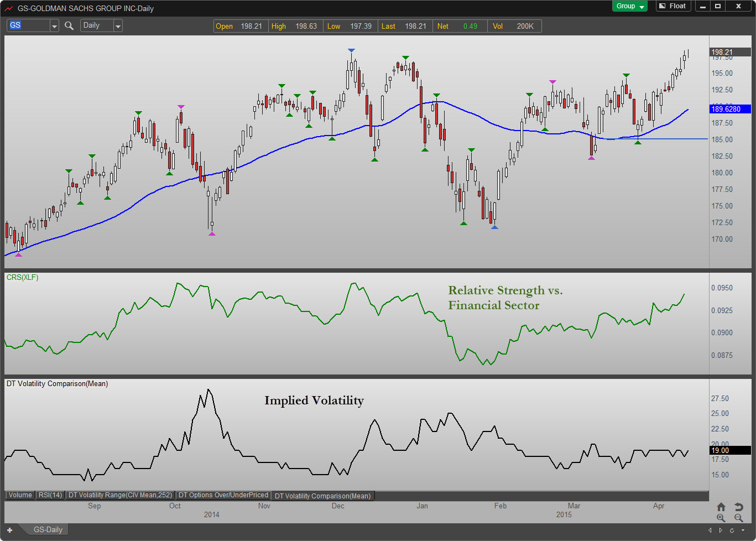The width and height of the screenshot is (756, 541).
Task: Toggle the Float window button
Action: 672,6
